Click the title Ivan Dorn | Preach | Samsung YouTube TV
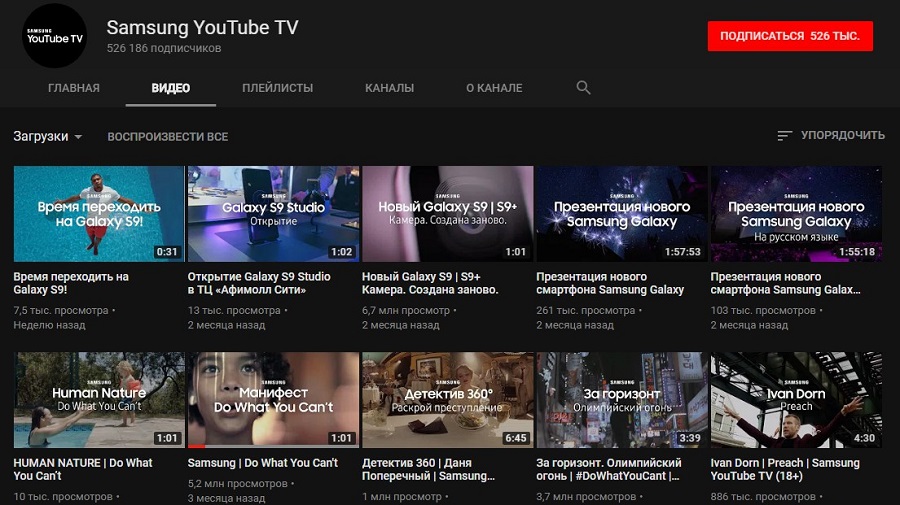This screenshot has height=505, width=900. [785, 469]
